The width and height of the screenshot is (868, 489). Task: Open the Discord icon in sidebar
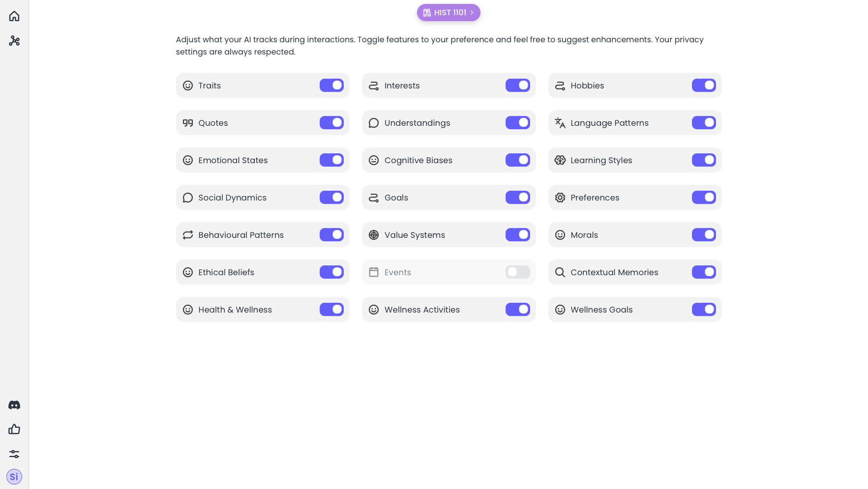click(x=14, y=405)
